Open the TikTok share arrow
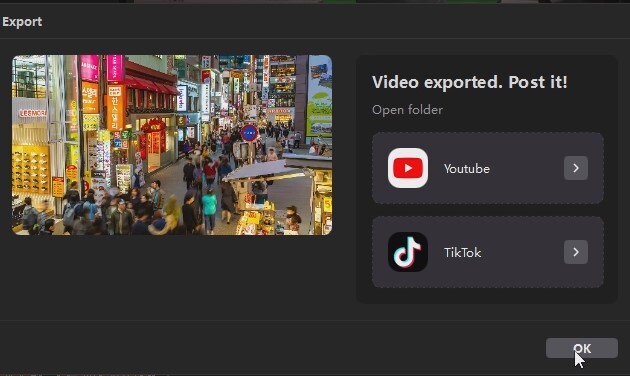630x376 pixels. coord(576,252)
